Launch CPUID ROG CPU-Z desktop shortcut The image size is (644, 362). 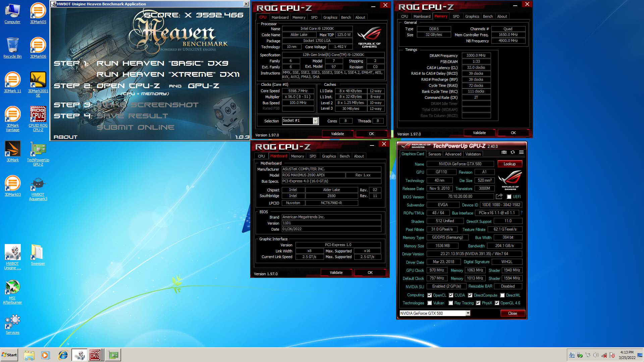point(38,119)
